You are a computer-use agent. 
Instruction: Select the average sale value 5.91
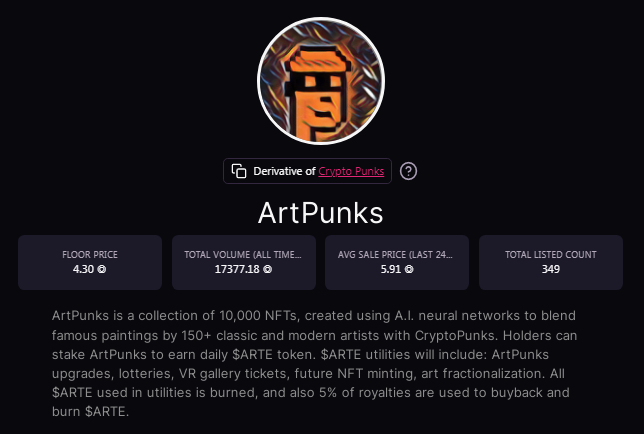coord(391,269)
